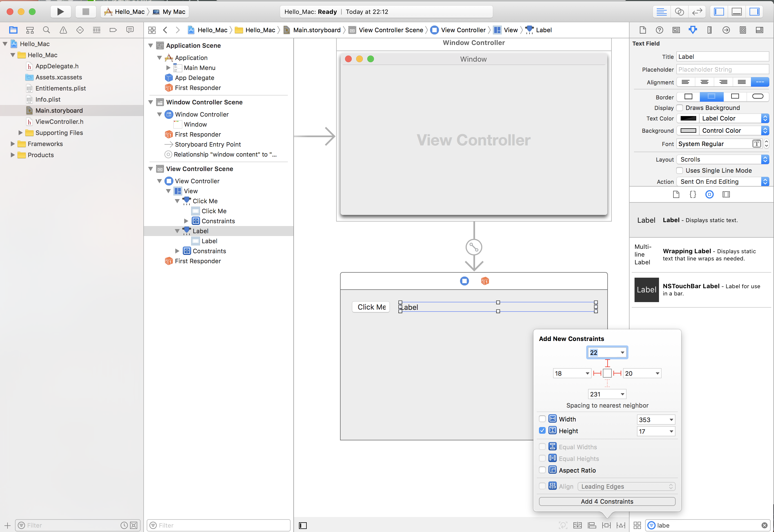Click the Attributes inspector icon

692,30
